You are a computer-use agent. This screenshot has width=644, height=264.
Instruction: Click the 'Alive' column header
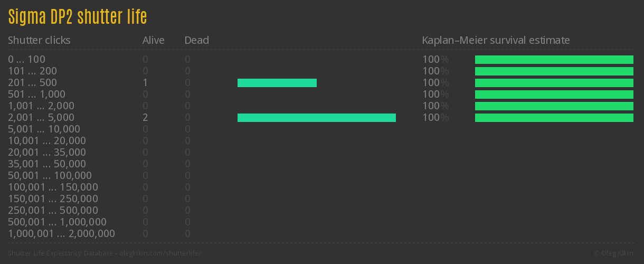tap(153, 40)
